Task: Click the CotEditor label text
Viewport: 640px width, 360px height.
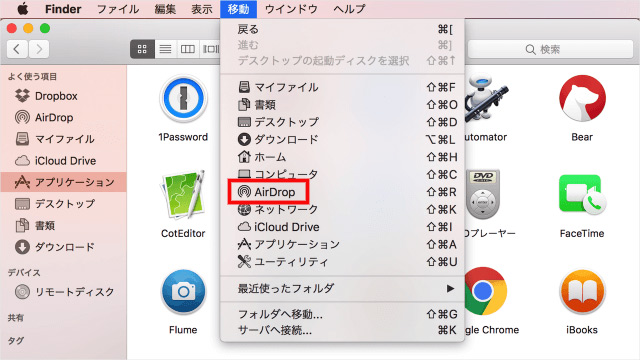Action: (183, 233)
